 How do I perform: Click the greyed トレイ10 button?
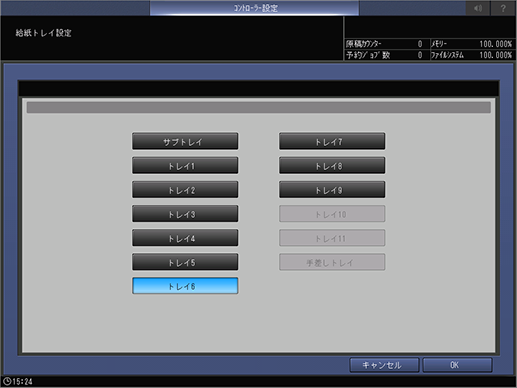click(x=332, y=214)
